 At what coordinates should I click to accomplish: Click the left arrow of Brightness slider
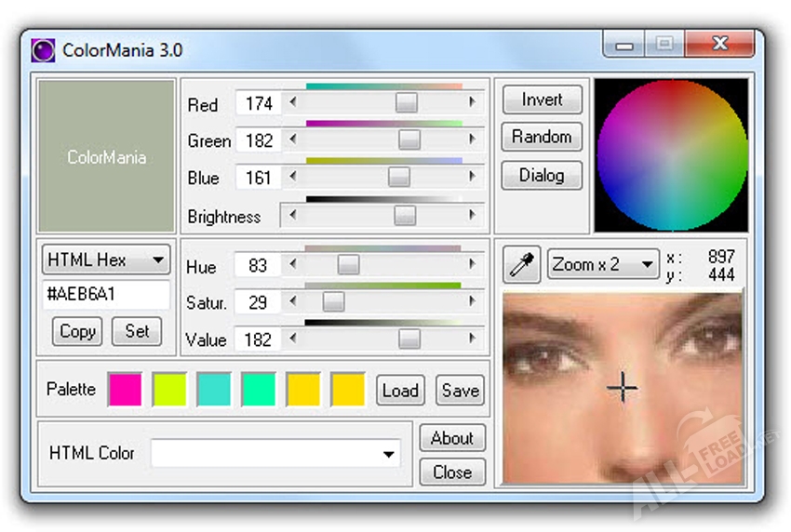294,216
